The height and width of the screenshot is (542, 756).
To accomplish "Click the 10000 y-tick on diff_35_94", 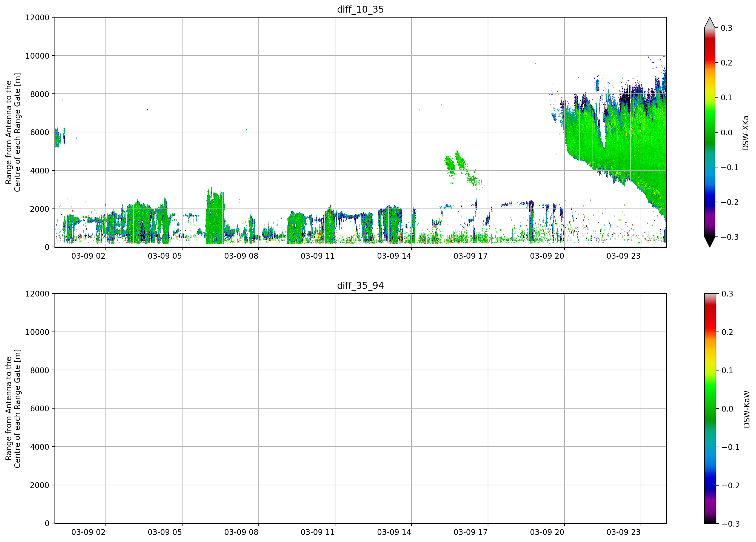I will (37, 332).
